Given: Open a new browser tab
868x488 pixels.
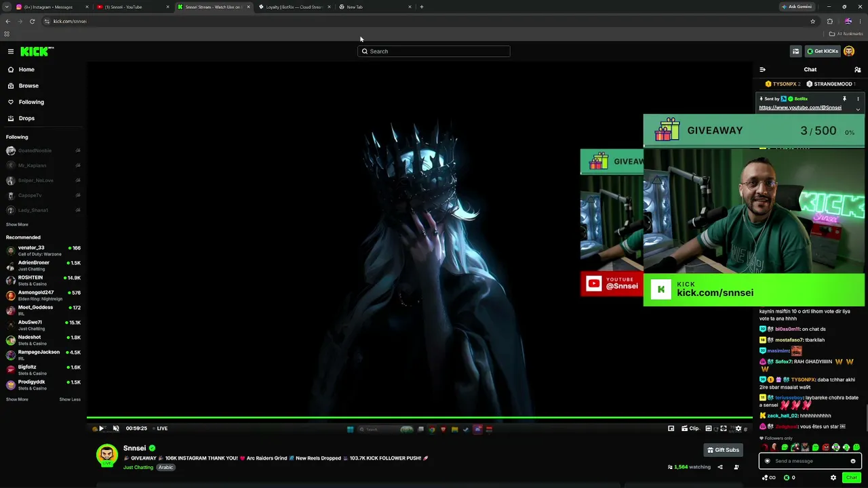Looking at the screenshot, I should [x=422, y=7].
